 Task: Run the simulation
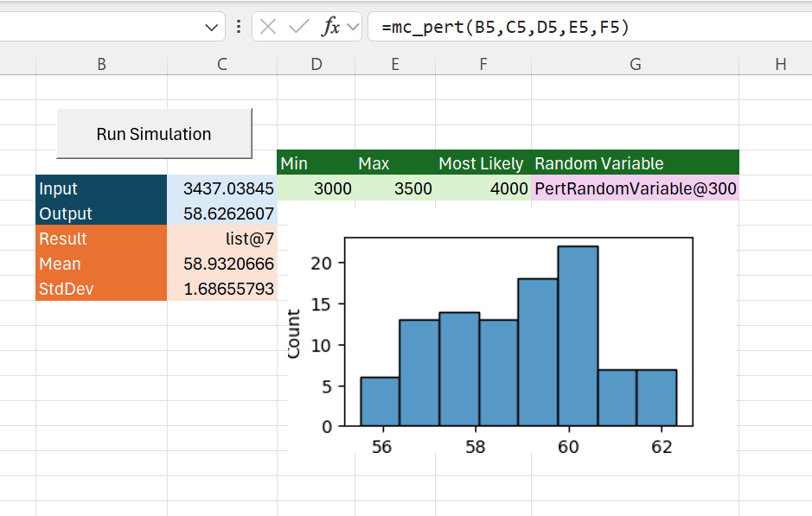tap(154, 133)
